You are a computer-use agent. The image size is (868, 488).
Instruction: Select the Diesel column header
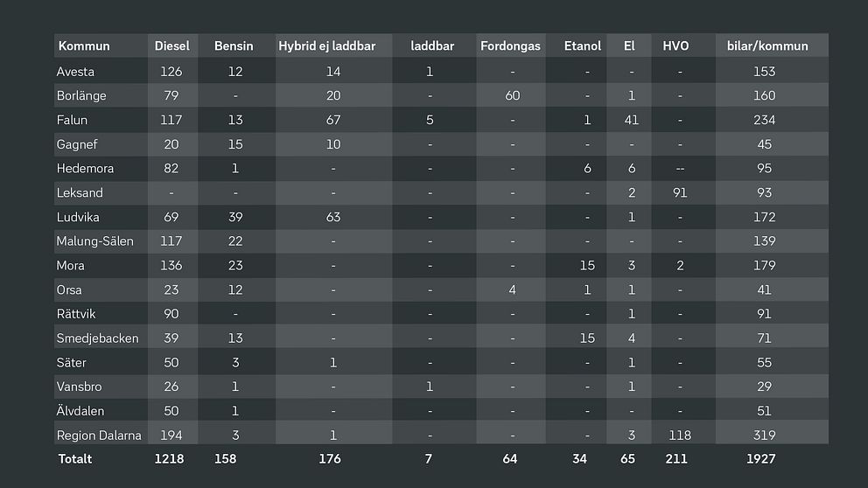click(x=172, y=46)
